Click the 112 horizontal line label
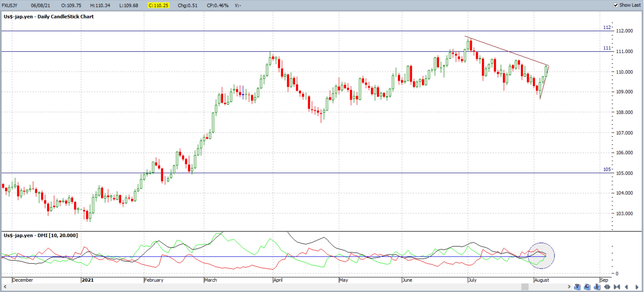The image size is (644, 292). click(607, 27)
